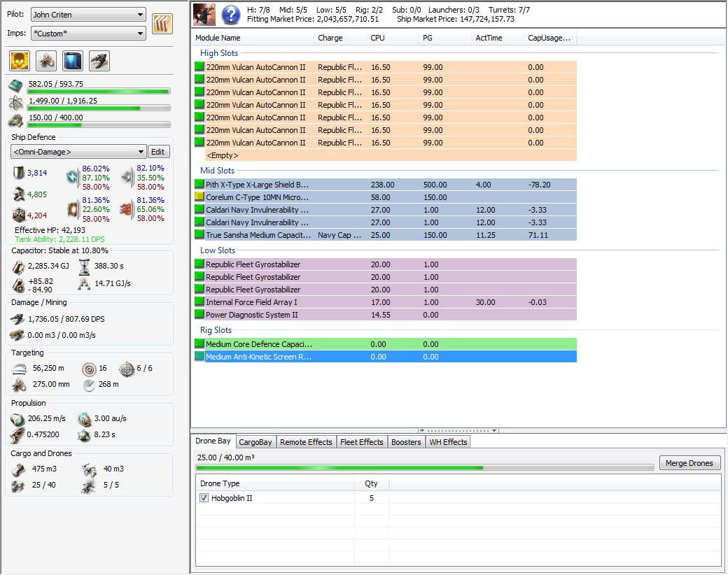Click the blue containers icon button
This screenshot has height=575, width=728.
(x=72, y=61)
